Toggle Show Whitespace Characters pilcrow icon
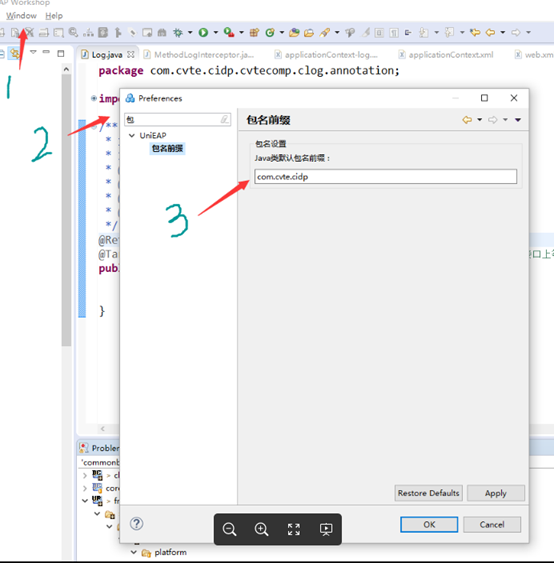Viewport: 554px width, 563px height. pos(394,33)
